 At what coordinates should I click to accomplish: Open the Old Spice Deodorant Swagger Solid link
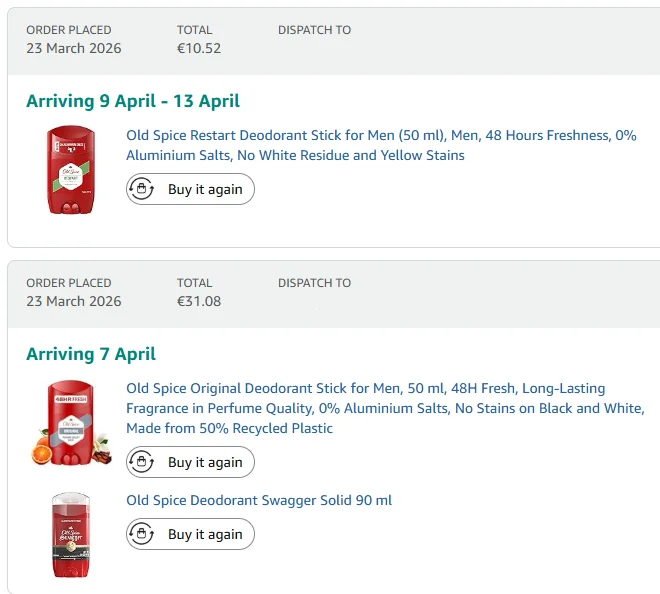coord(259,500)
